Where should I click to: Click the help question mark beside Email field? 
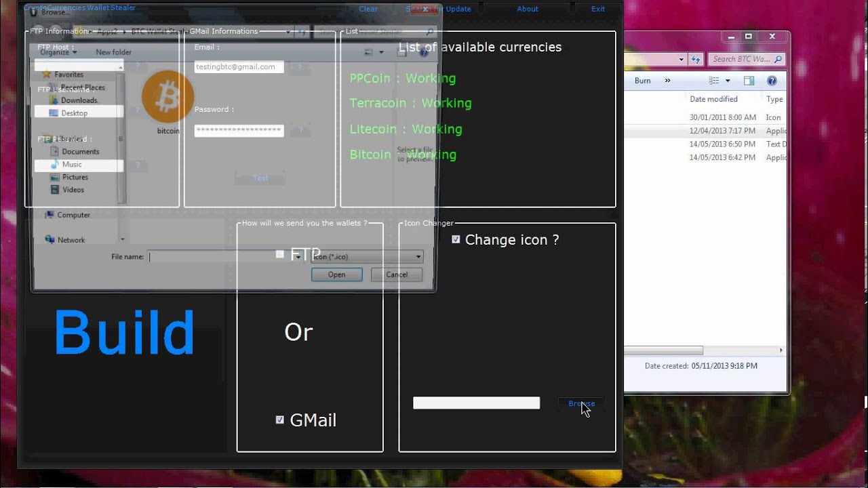click(x=300, y=66)
